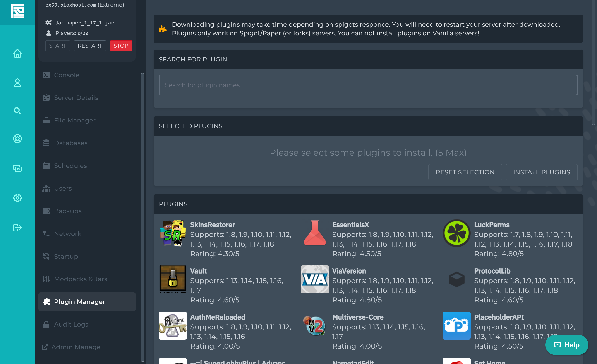
Task: Focus the Search for plugin names field
Action: [x=368, y=85]
